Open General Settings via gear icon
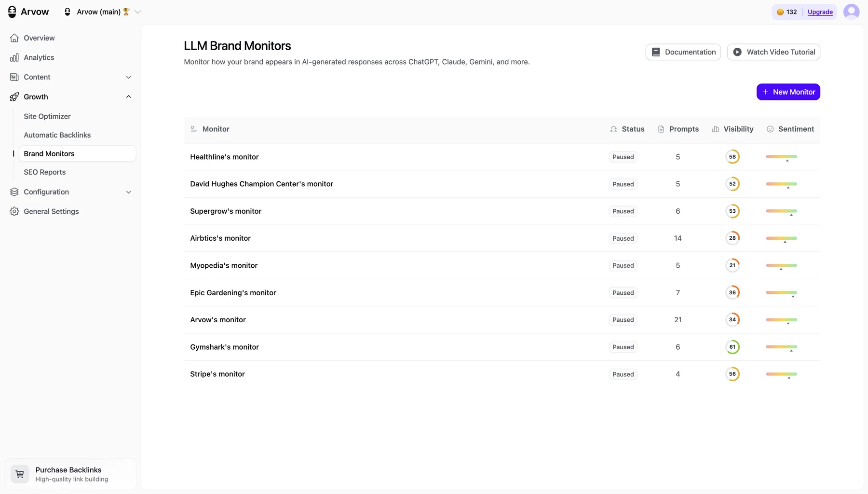This screenshot has height=494, width=868. click(x=14, y=211)
